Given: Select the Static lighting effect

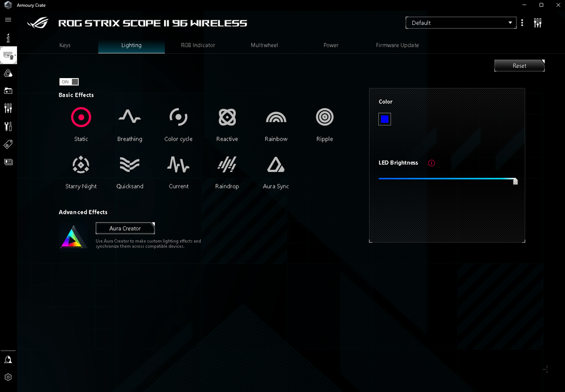Looking at the screenshot, I should tap(81, 124).
